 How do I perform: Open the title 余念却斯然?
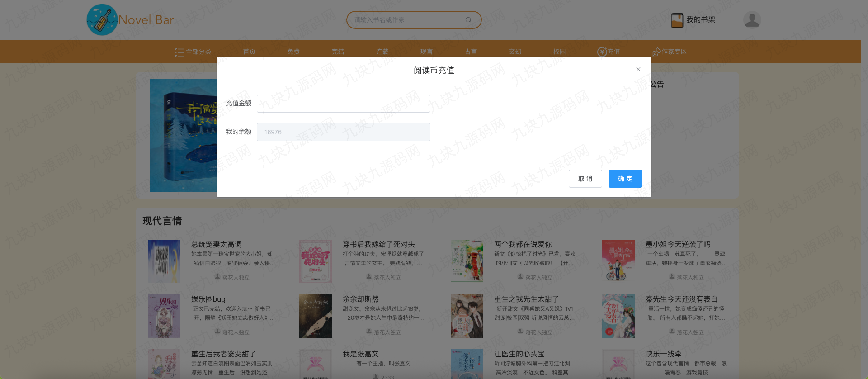[361, 299]
